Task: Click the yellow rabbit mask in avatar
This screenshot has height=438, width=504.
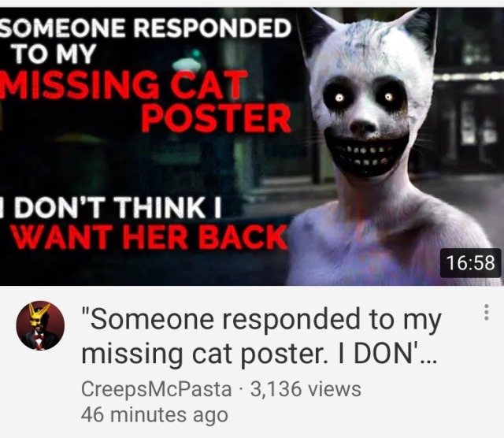Action: click(38, 315)
